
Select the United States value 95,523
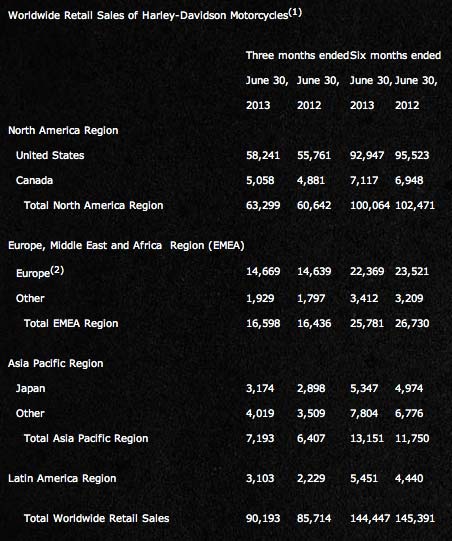(412, 155)
